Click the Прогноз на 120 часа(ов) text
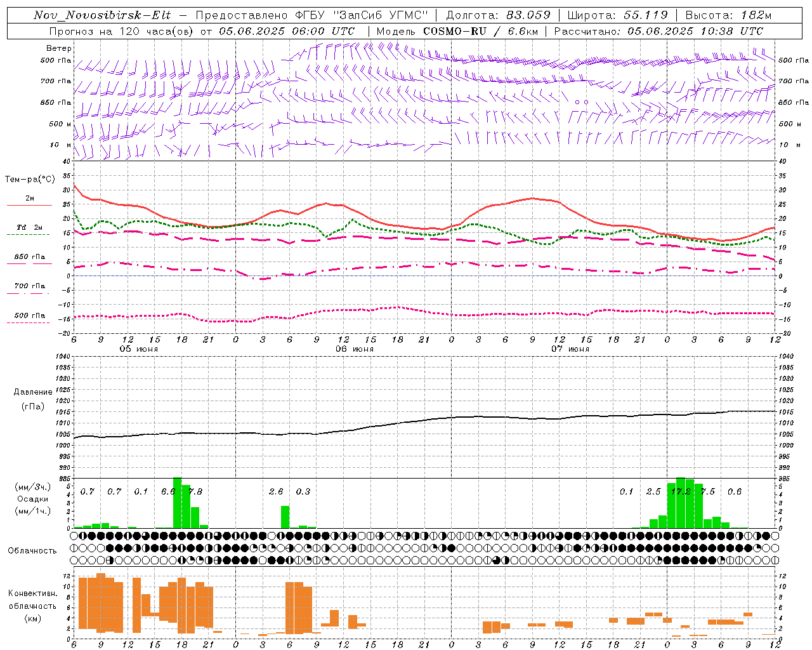 (x=122, y=31)
